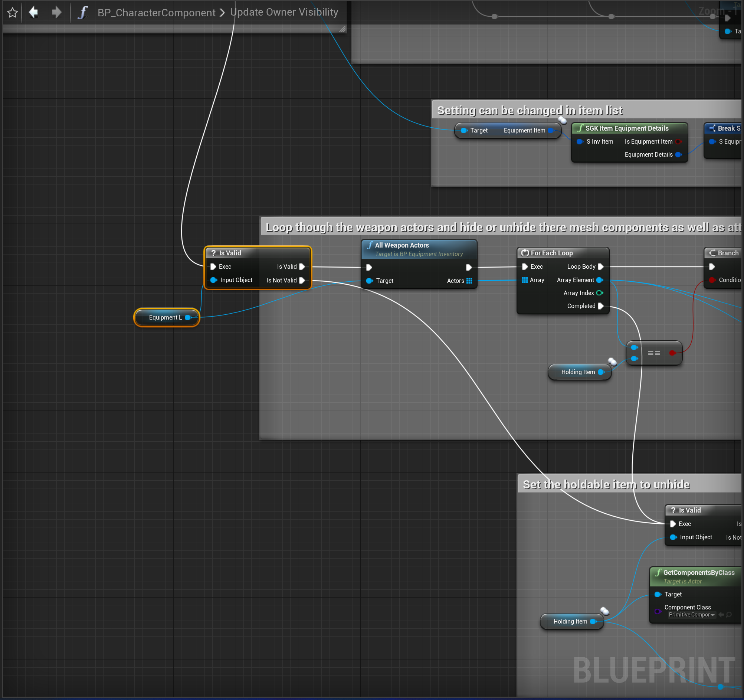Click the Component Class purple class pin
The width and height of the screenshot is (744, 700).
click(x=657, y=611)
